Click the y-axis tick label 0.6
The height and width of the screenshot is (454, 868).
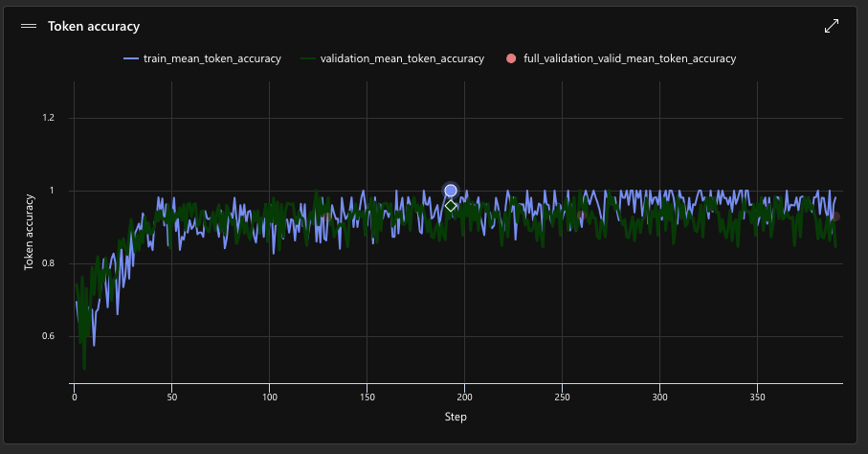49,336
